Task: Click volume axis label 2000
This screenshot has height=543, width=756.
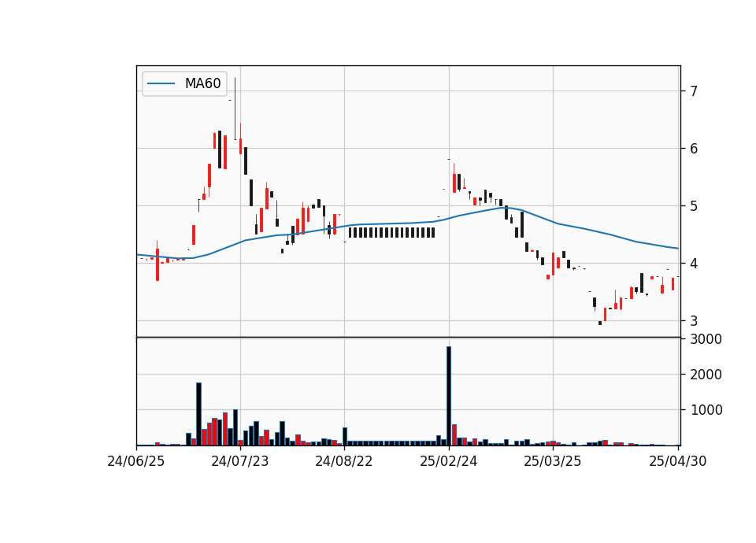Action: coord(706,375)
